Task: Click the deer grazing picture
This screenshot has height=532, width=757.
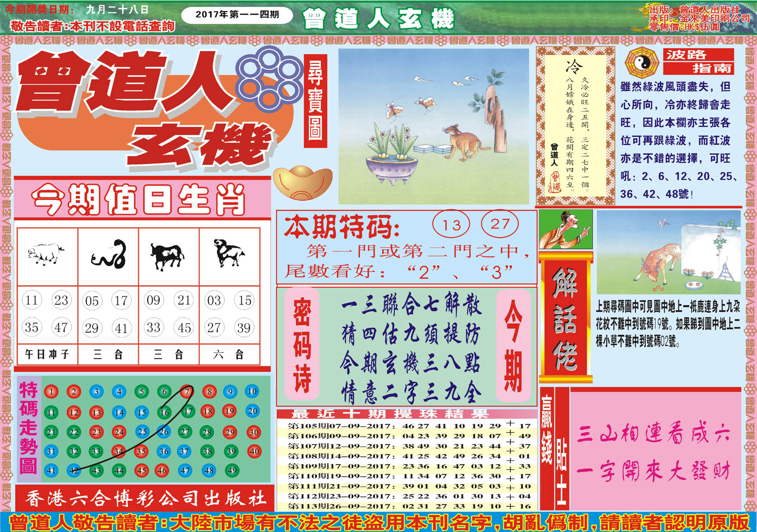Action: (x=668, y=253)
